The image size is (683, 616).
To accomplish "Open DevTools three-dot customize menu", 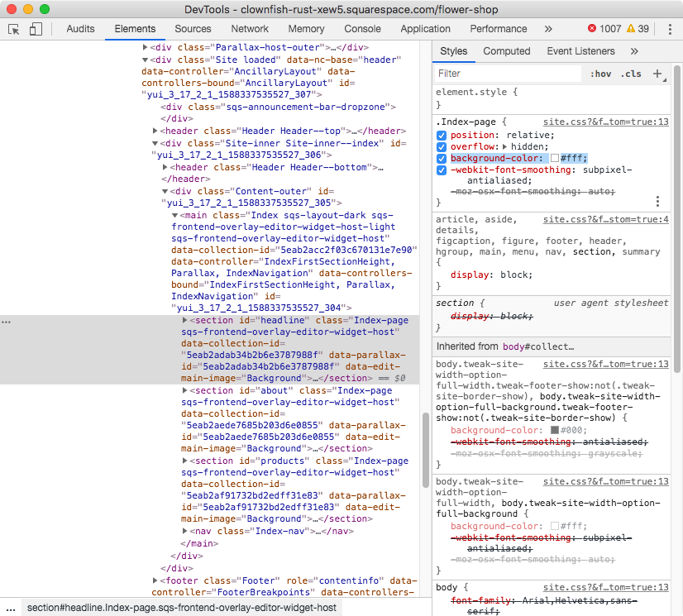I will click(670, 29).
